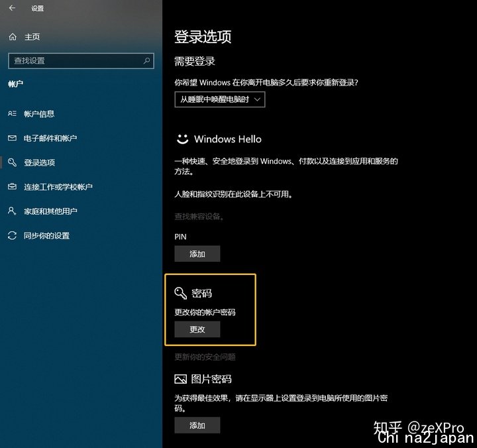
Task: Click the key icon beside 登录选项 in sidebar
Action: [12, 162]
